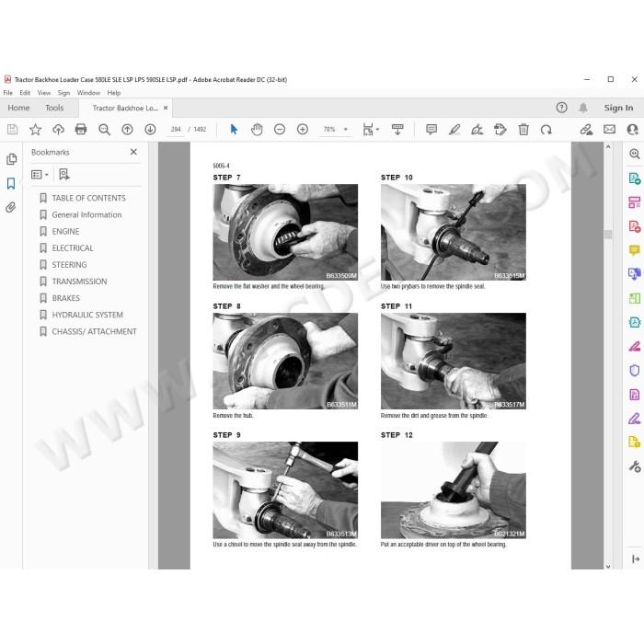Share a link to this file
Image resolution: width=644 pixels, height=644 pixels.
point(586,130)
